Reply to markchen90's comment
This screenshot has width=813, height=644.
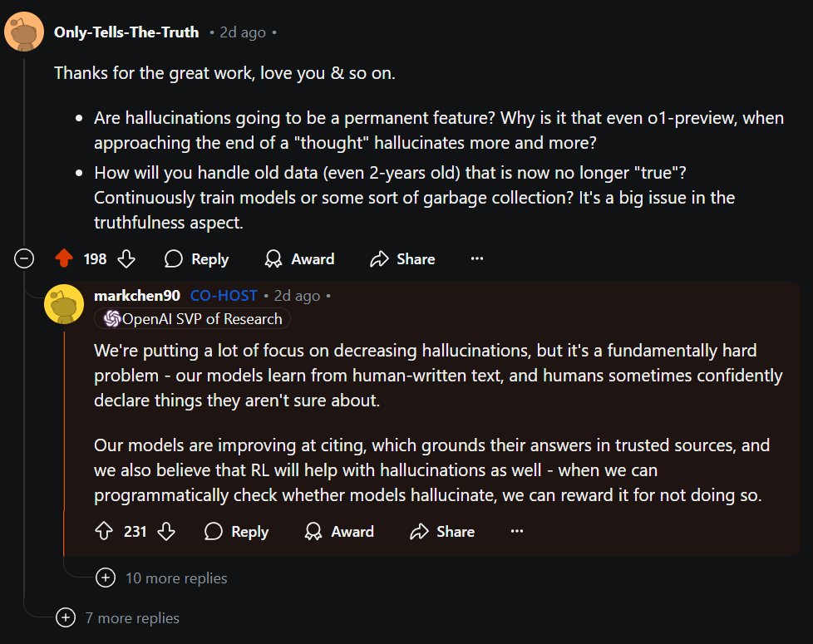coord(237,532)
